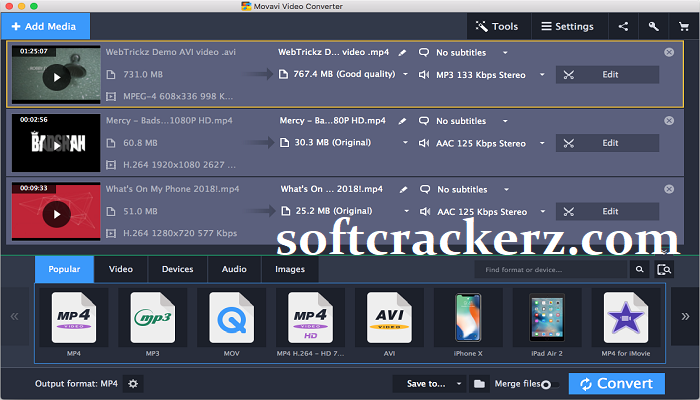Open 767.4 MB Good quality size dropdown
The image size is (700, 400).
pyautogui.click(x=405, y=74)
